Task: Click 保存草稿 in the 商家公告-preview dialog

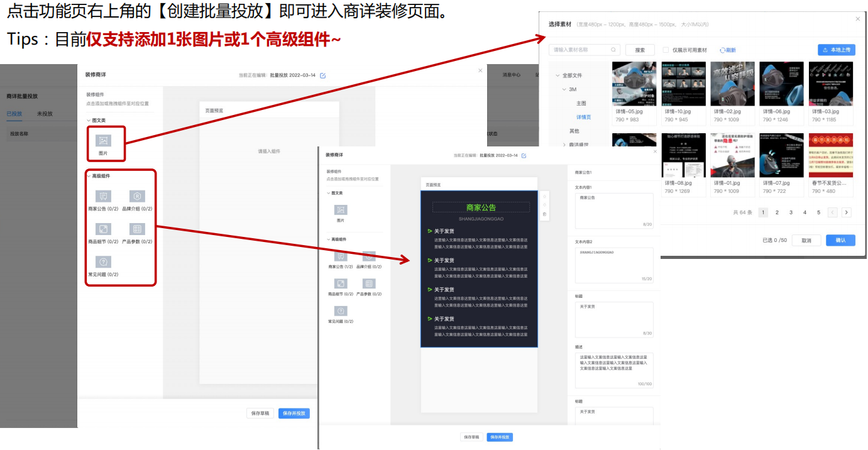Action: (x=471, y=437)
